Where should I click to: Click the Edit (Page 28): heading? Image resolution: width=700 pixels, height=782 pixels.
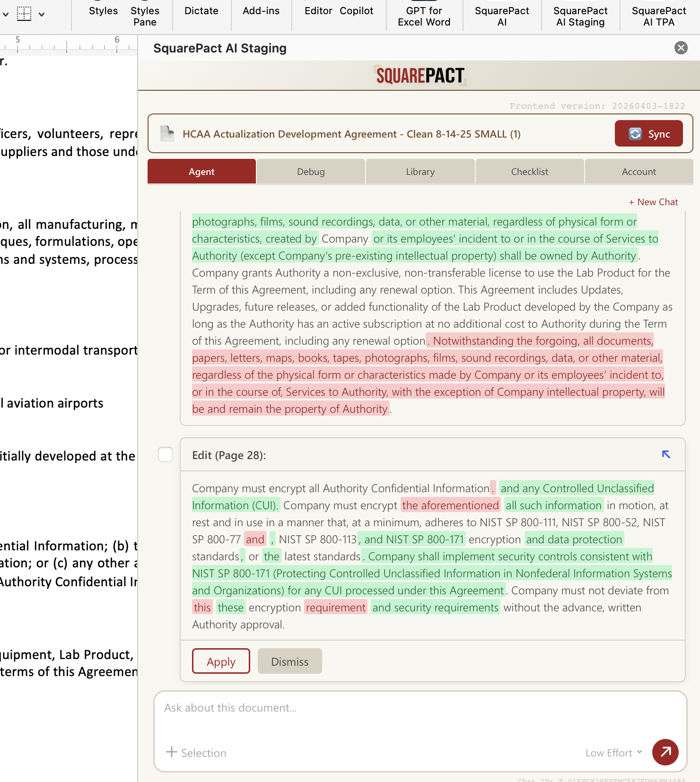click(229, 455)
